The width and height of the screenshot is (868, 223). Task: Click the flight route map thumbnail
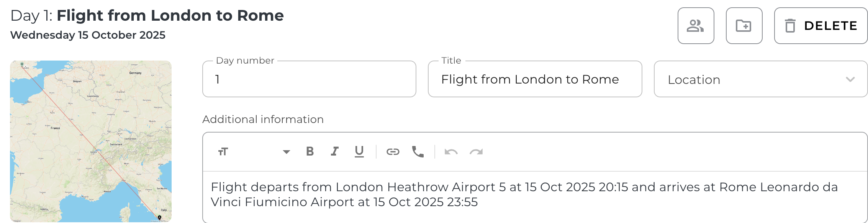pos(91,141)
